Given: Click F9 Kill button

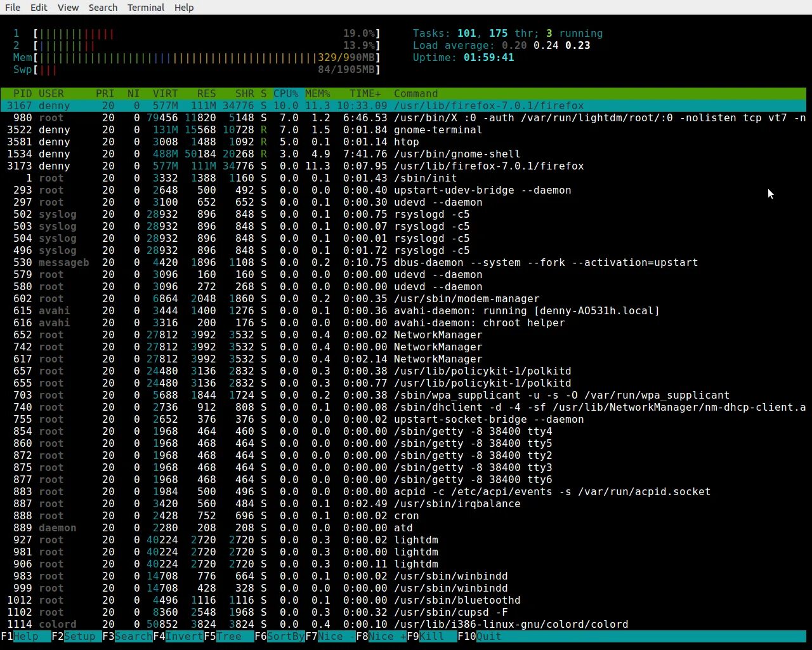Looking at the screenshot, I should click(432, 636).
